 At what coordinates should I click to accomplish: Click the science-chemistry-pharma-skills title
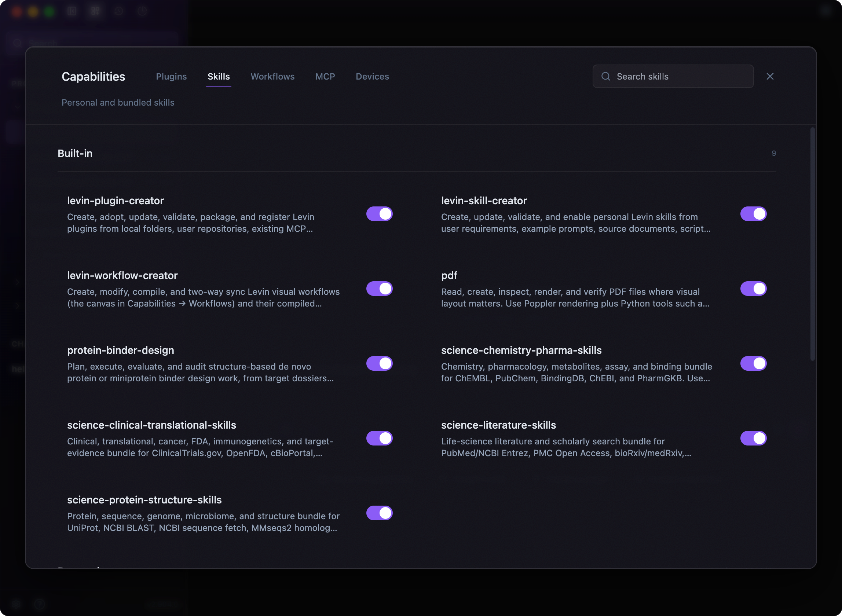coord(521,350)
